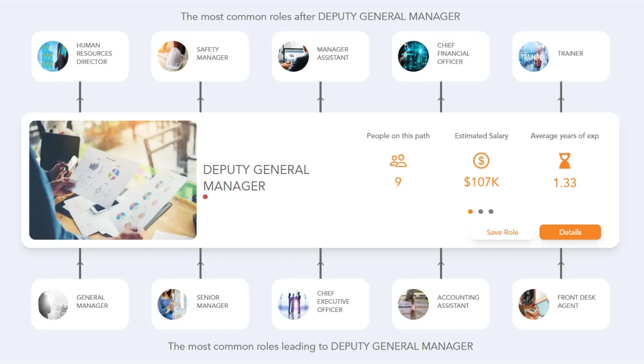Switch to the second pagination dot

point(481,212)
